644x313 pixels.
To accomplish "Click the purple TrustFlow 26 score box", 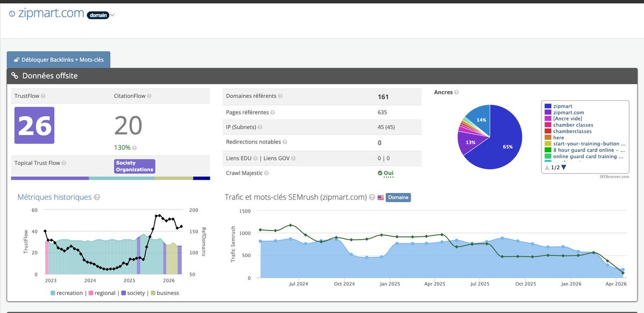I will click(34, 125).
